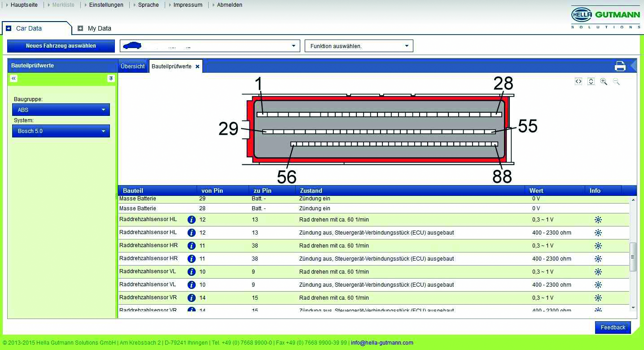
Task: Click the printer icon
Action: 620,66
